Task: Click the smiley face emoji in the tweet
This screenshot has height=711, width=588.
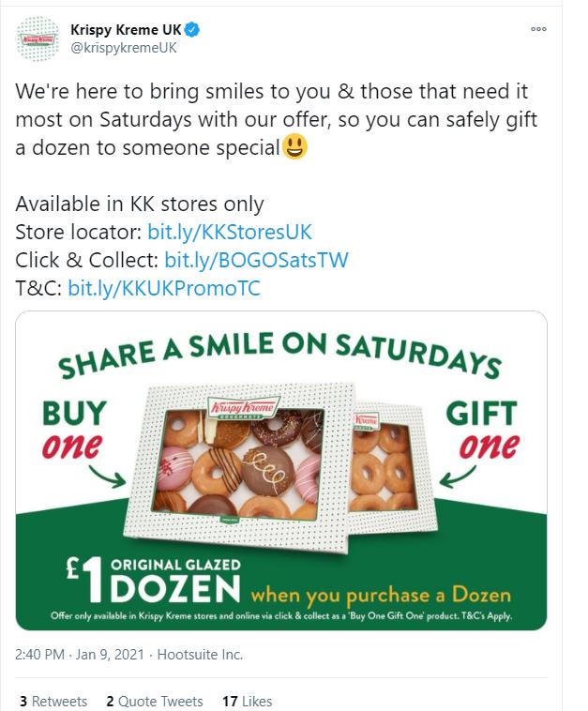Action: tap(294, 147)
